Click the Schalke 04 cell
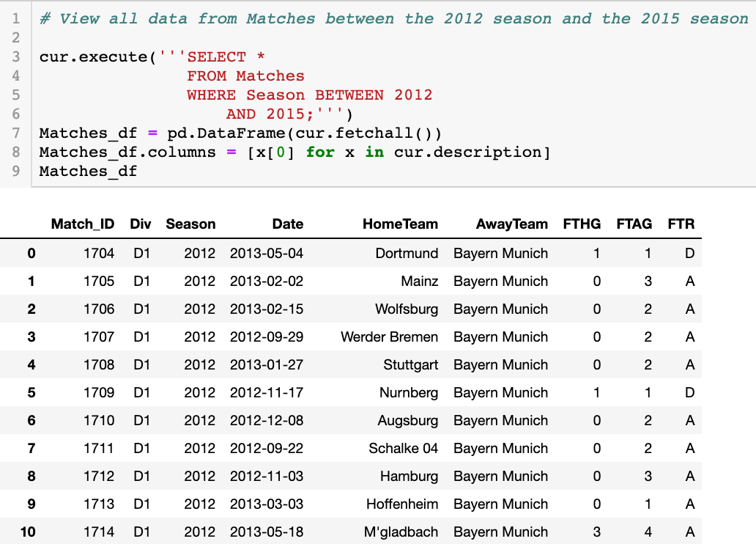The image size is (756, 544). tap(404, 448)
